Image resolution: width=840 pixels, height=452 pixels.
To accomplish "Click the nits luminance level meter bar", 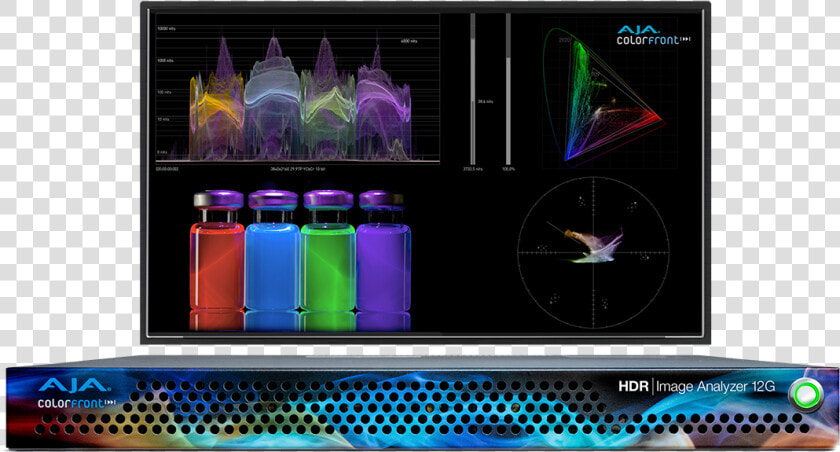I will (x=472, y=89).
